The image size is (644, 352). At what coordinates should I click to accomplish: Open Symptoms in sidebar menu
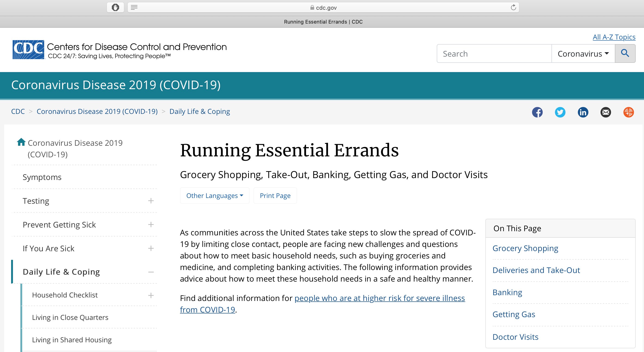42,177
